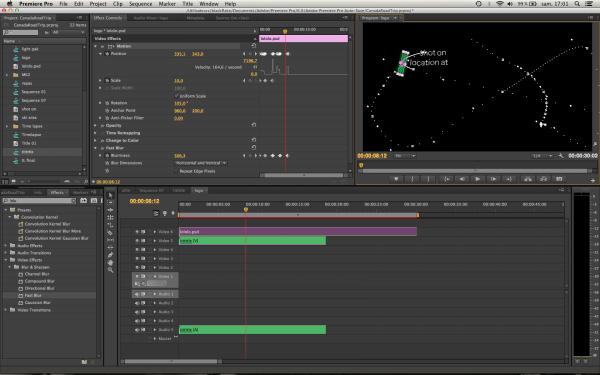Image resolution: width=600 pixels, height=375 pixels.
Task: Open Program monitor zoom level dropdown
Action: pyautogui.click(x=405, y=156)
